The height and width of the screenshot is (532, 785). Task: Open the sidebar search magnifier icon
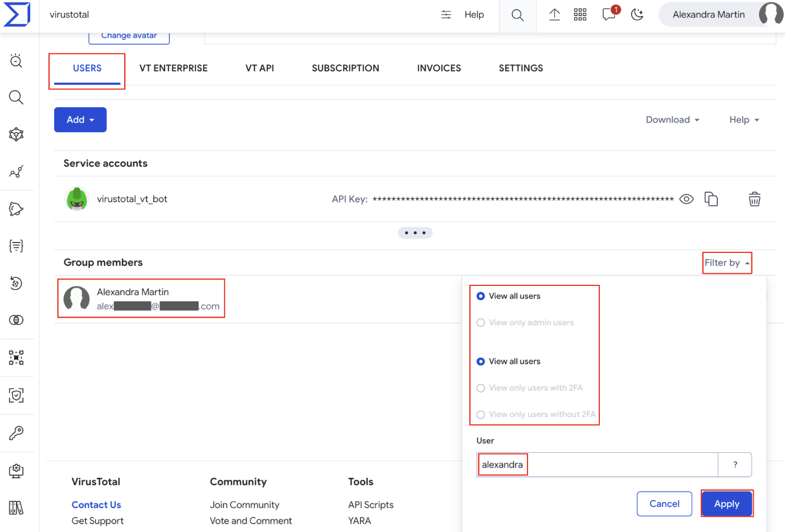17,97
